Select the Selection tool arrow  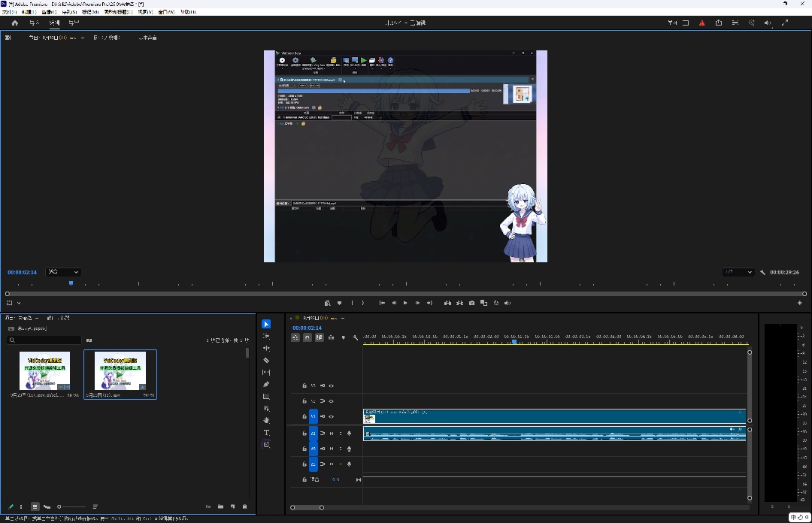click(266, 324)
